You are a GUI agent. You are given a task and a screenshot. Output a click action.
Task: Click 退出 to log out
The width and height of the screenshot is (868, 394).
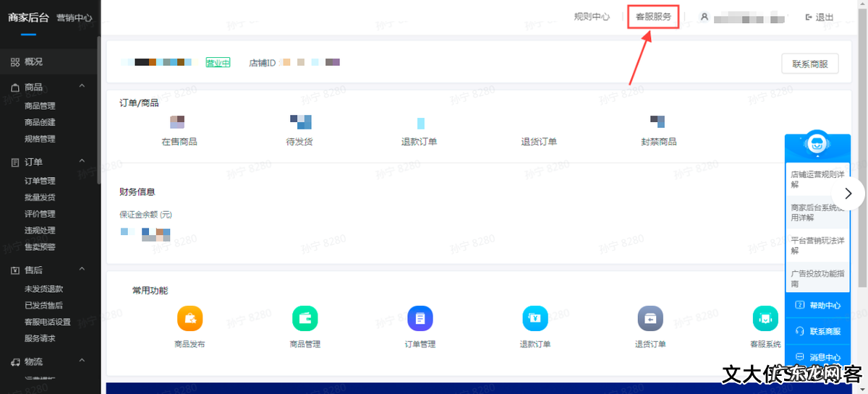click(825, 17)
